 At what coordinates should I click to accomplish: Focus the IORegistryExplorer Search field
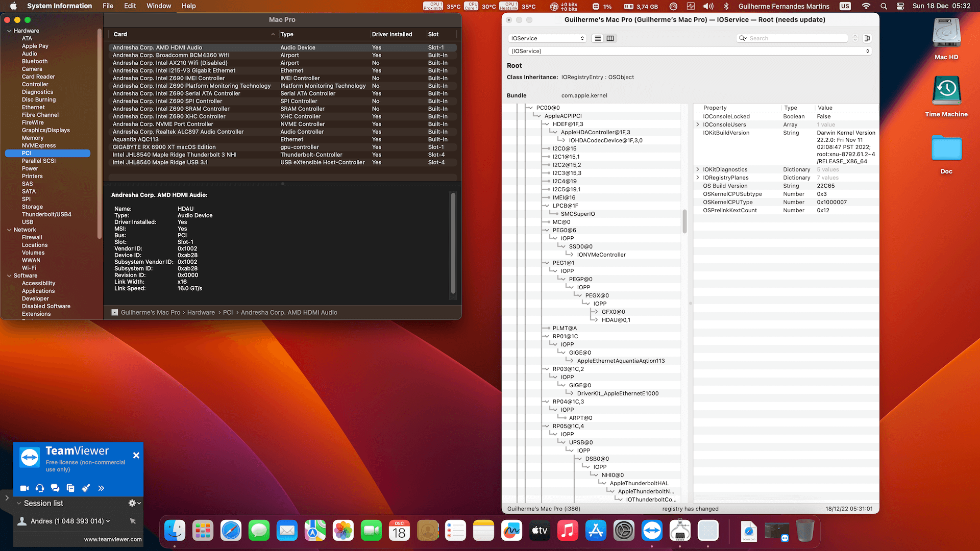point(796,38)
